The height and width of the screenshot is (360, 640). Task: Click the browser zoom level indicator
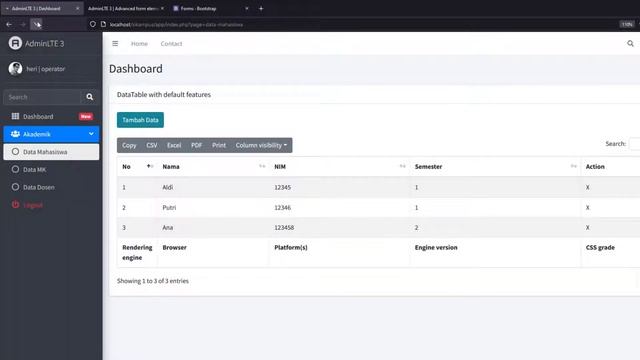coord(627,24)
